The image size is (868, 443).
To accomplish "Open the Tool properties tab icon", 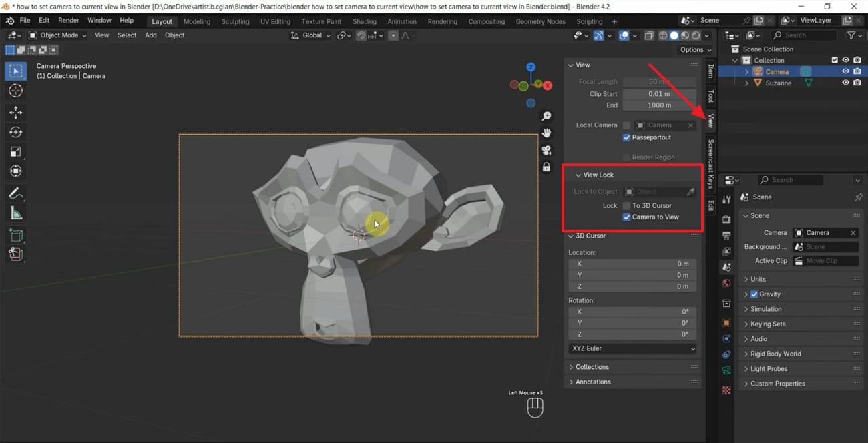I will coord(726,199).
